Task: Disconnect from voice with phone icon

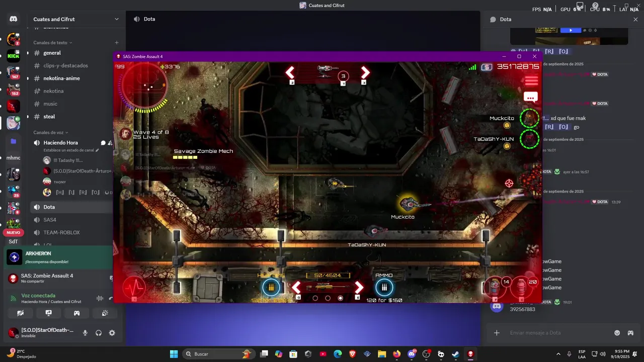Action: pos(112,298)
